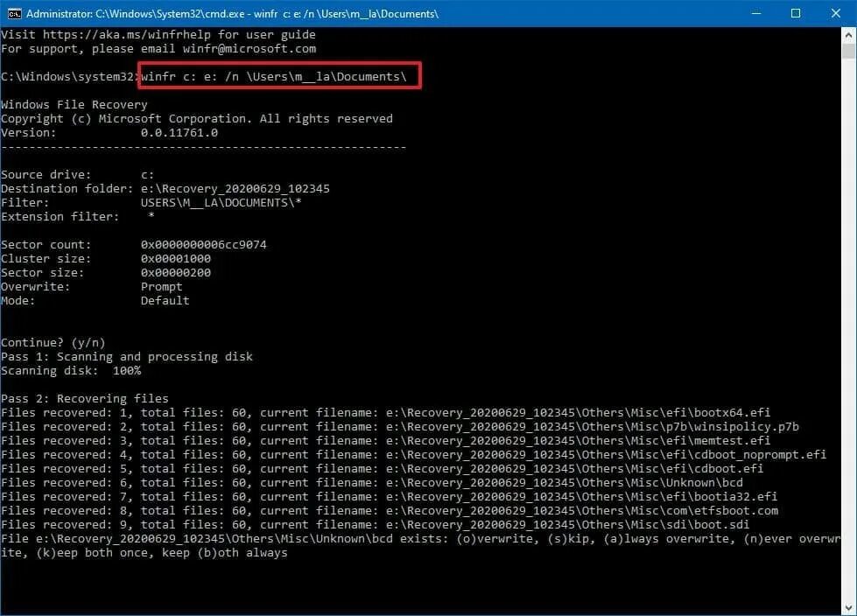
Task: Click the '(k)eep both once' option text
Action: pos(95,553)
